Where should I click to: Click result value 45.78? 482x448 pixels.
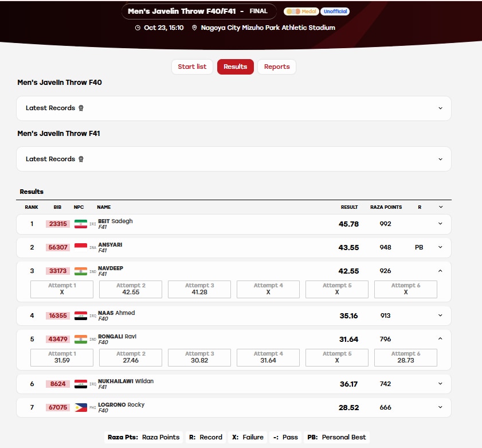tap(348, 224)
